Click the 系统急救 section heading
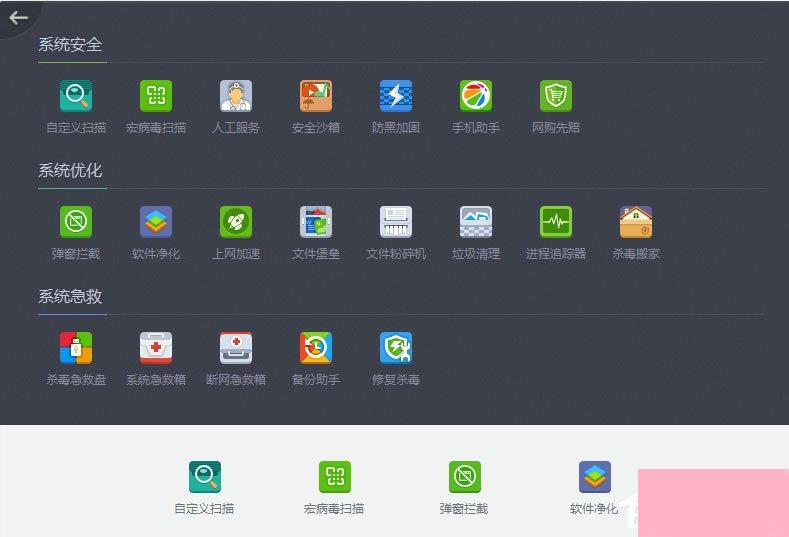 pos(70,296)
